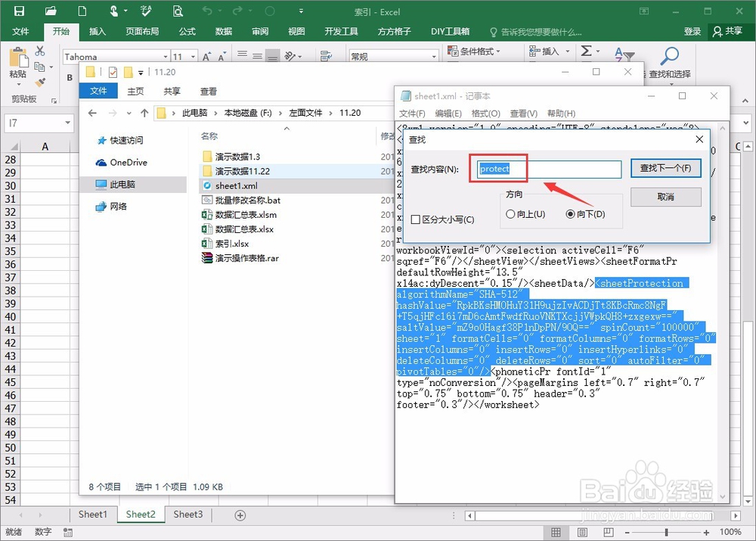Image resolution: width=756 pixels, height=541 pixels.
Task: Click the Zoom in plus button
Action: pos(706,533)
